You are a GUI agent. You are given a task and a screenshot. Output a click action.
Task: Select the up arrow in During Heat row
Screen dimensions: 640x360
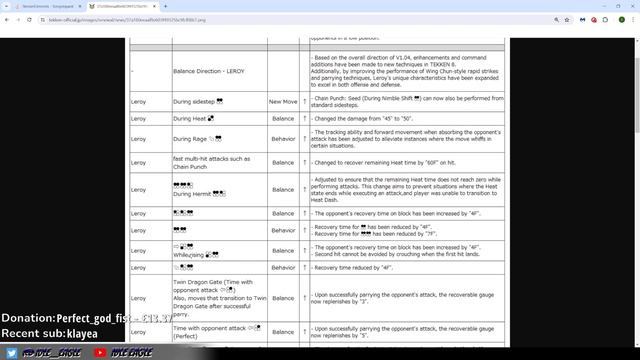[x=304, y=118]
